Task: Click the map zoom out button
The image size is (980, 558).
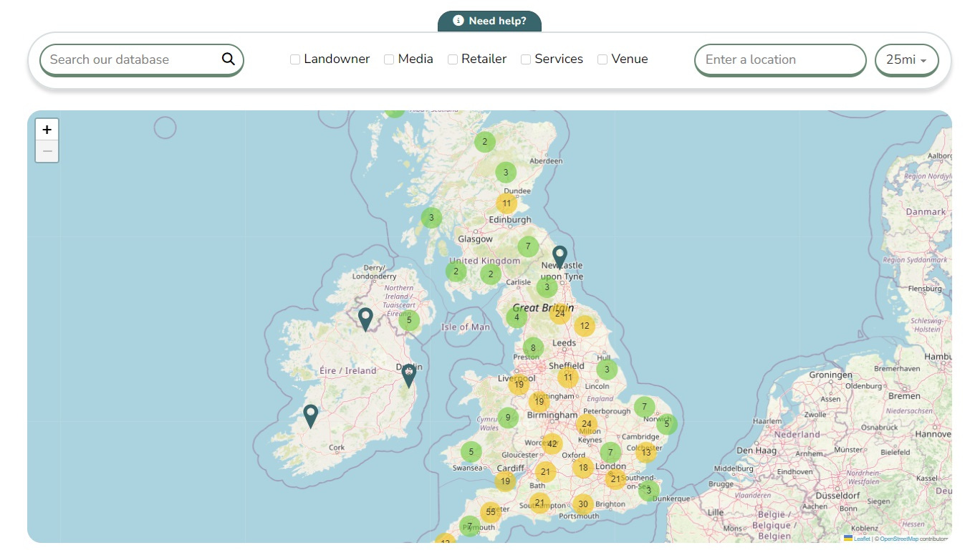Action: point(47,151)
